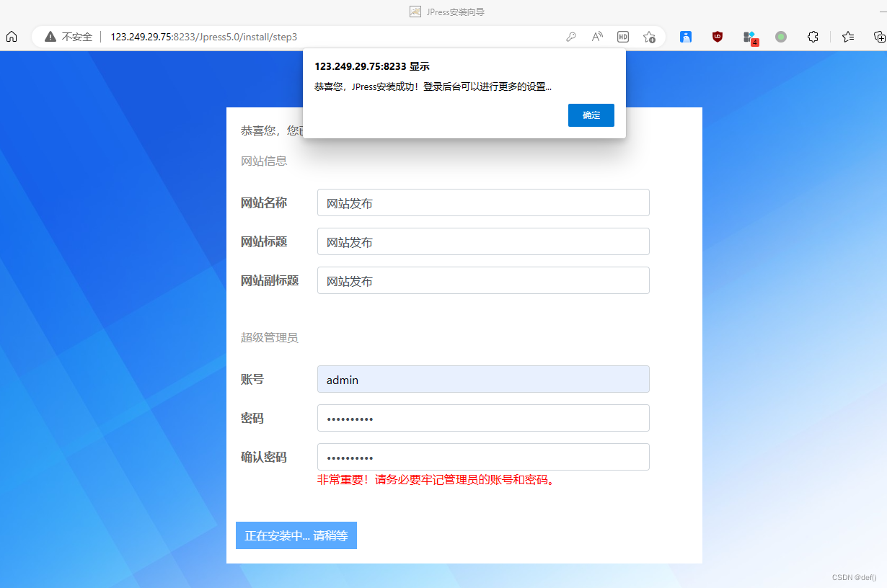887x588 pixels.
Task: Open the password manager key icon
Action: [x=570, y=37]
